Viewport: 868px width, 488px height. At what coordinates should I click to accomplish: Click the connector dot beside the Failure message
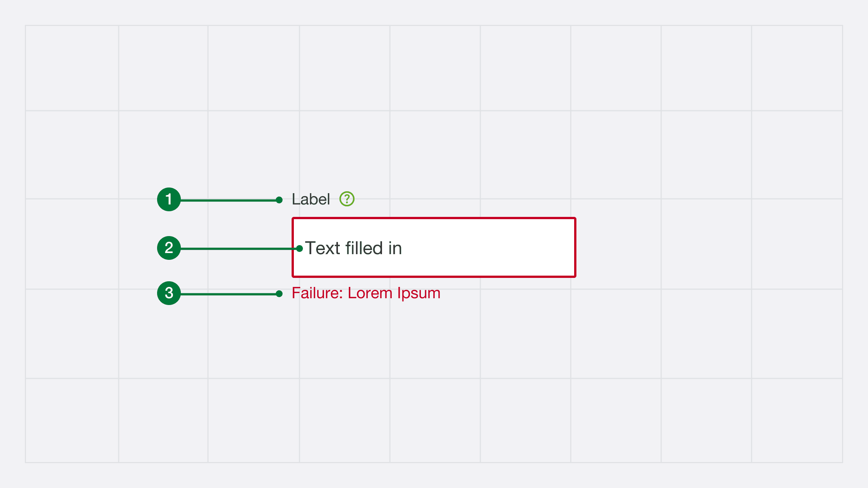(x=279, y=294)
